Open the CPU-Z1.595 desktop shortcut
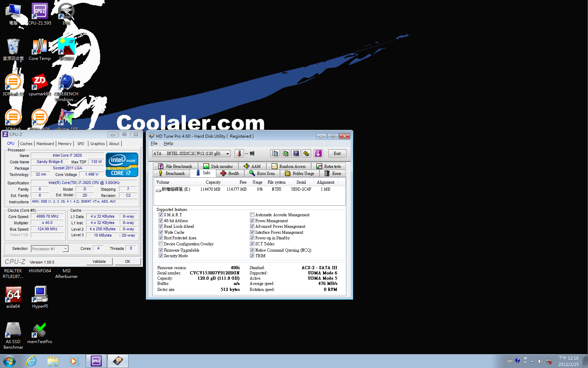Image resolution: width=588 pixels, height=368 pixels. [x=40, y=14]
